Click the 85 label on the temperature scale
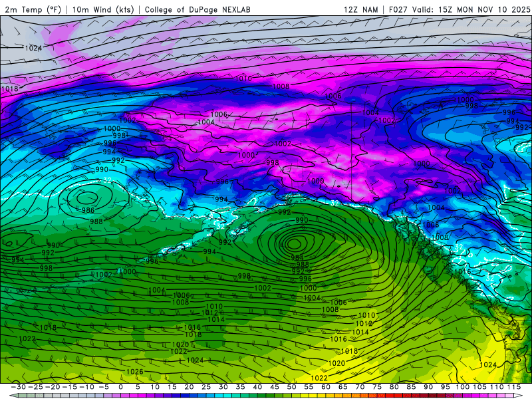 tap(411, 387)
